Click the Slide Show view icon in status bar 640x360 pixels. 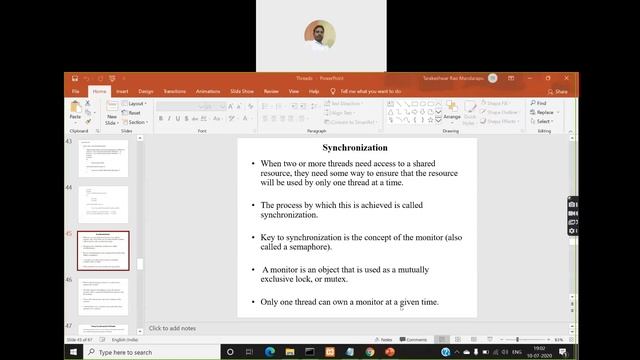pyautogui.click(x=490, y=340)
